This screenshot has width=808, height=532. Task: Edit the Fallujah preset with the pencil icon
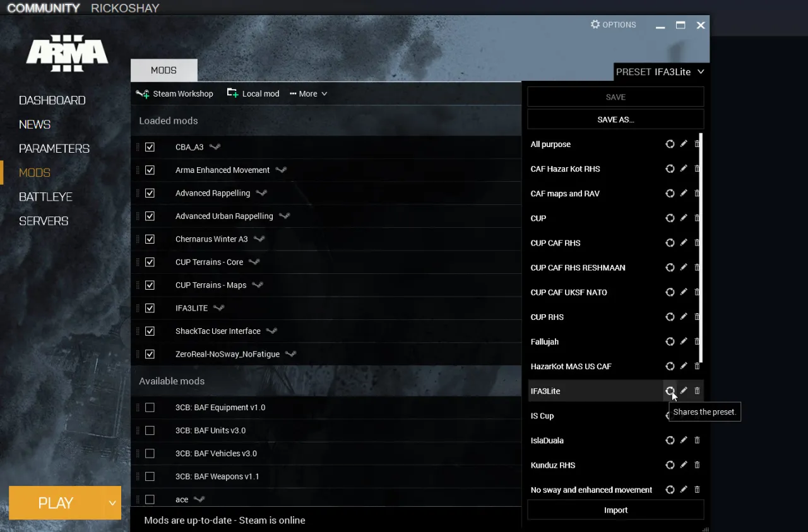point(684,341)
